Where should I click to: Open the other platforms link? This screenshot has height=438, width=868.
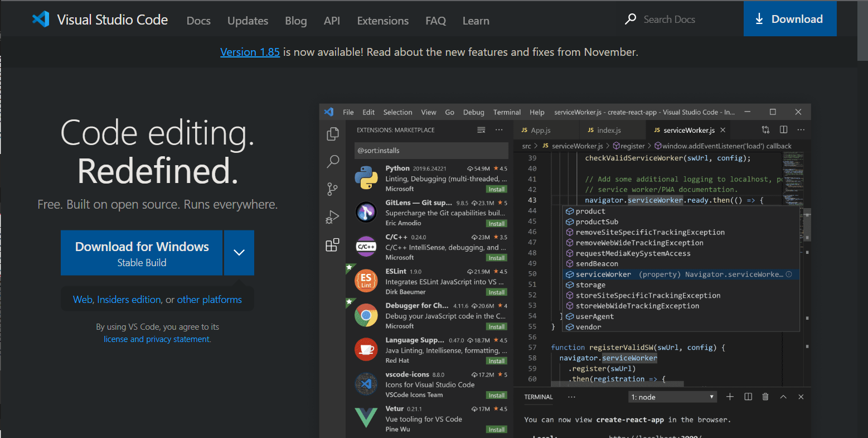point(210,300)
